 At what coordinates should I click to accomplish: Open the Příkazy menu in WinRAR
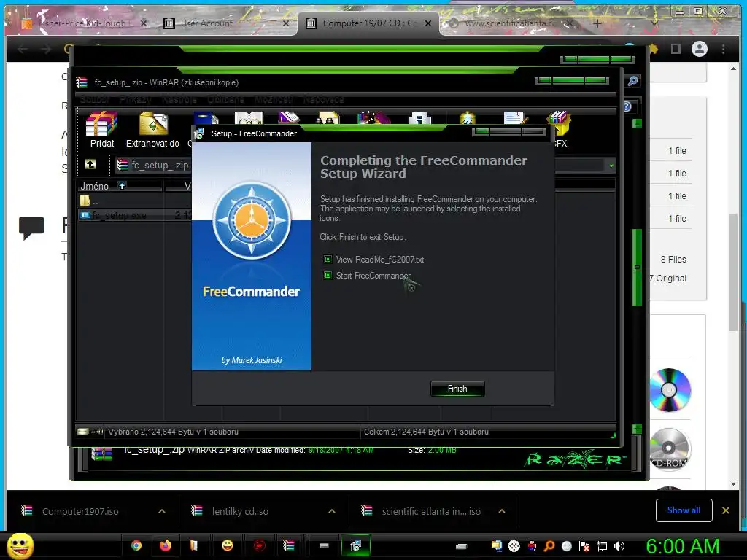click(x=135, y=99)
